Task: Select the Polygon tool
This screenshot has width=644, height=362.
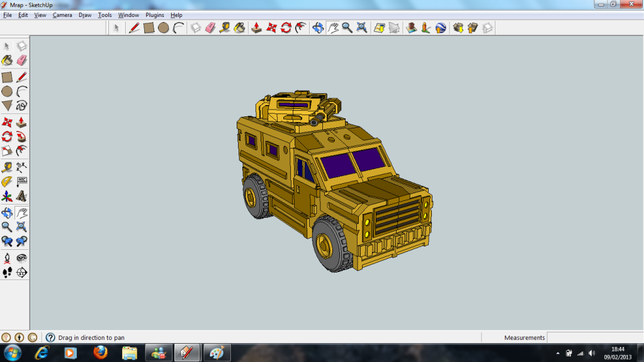Action: (7, 106)
